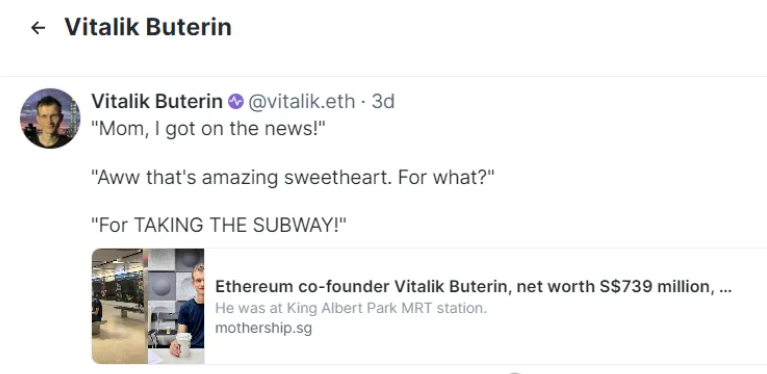
Task: Click the purple verified badge beside the name
Action: (x=236, y=102)
